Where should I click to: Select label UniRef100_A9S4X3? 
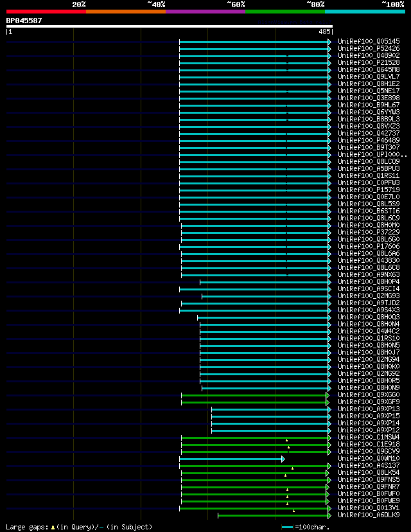tap(369, 310)
